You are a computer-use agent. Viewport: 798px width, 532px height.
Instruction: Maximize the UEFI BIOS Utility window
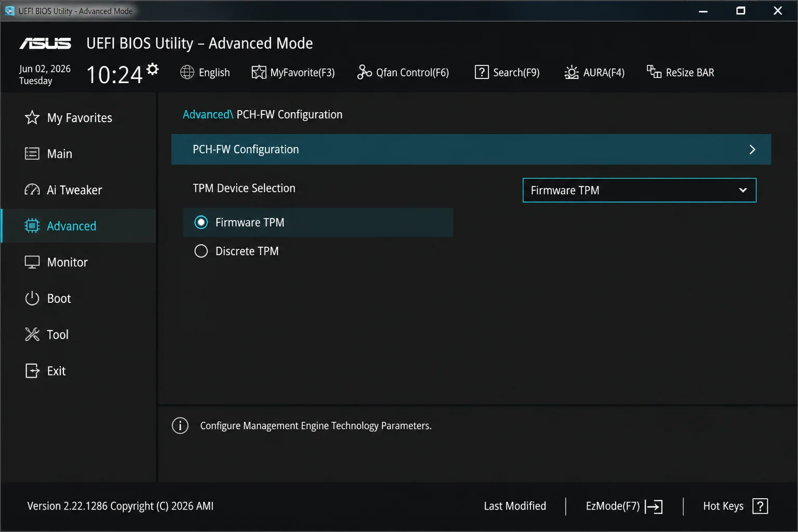click(741, 11)
